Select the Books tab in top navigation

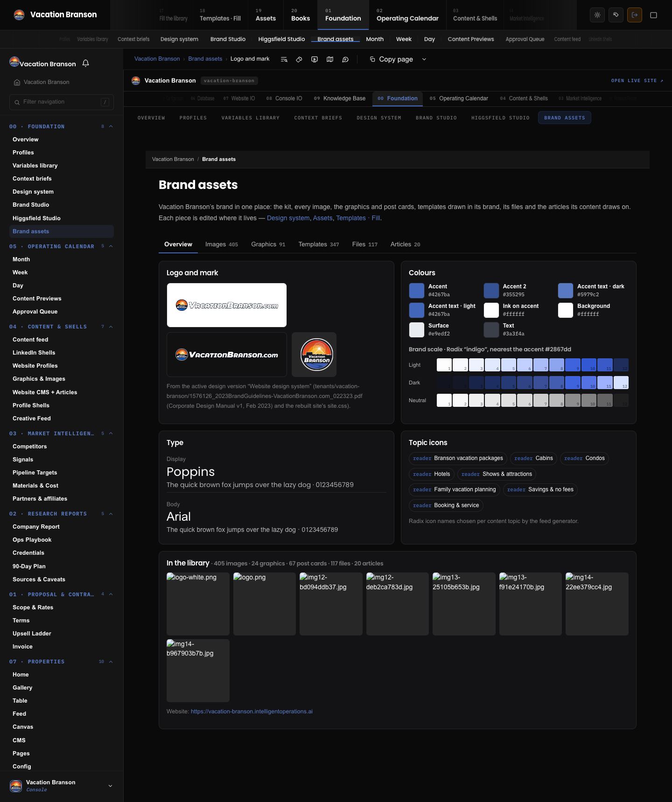[301, 15]
